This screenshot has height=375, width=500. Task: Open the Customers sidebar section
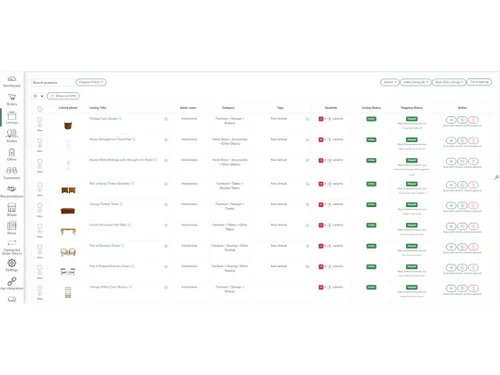coord(12,173)
